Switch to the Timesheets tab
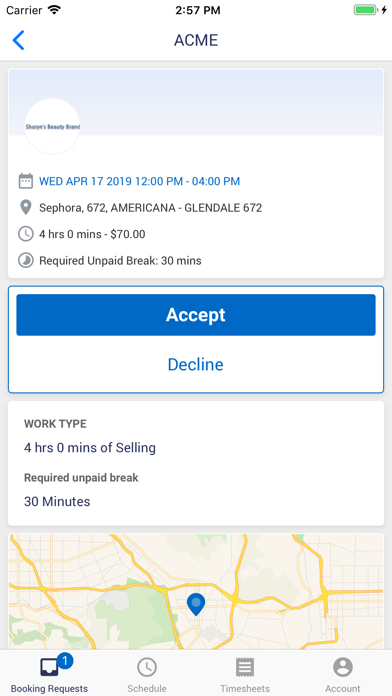 coord(245,675)
